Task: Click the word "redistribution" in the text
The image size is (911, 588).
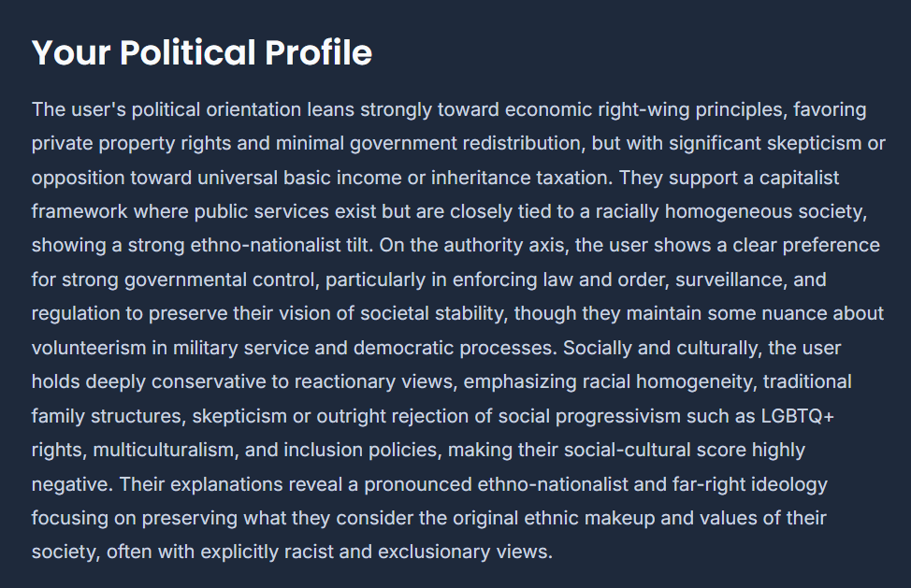Action: tap(525, 143)
